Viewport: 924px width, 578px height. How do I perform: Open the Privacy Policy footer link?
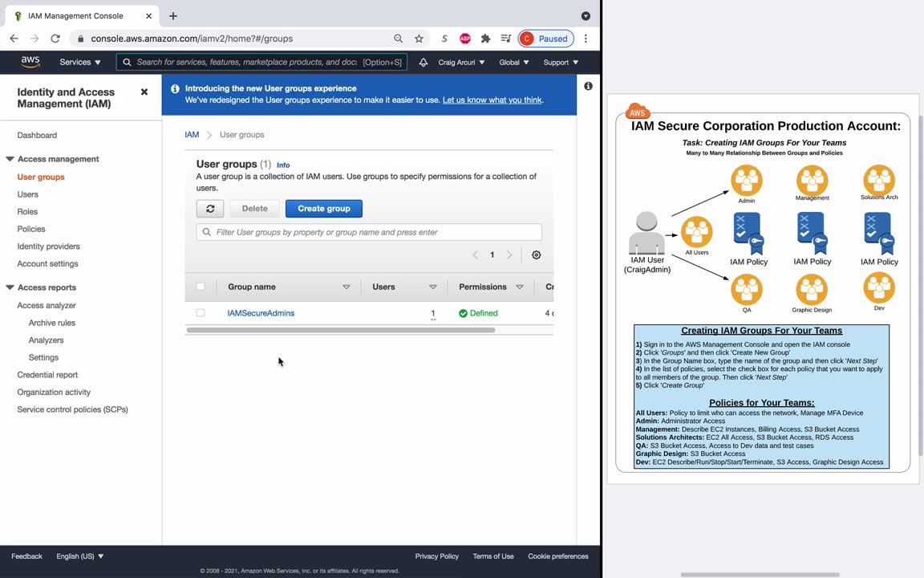point(436,556)
